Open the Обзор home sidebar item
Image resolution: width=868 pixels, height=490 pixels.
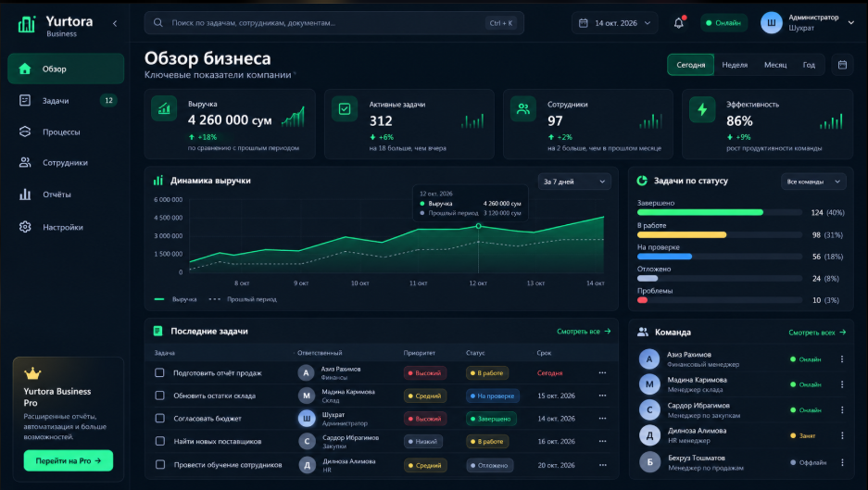[x=66, y=69]
